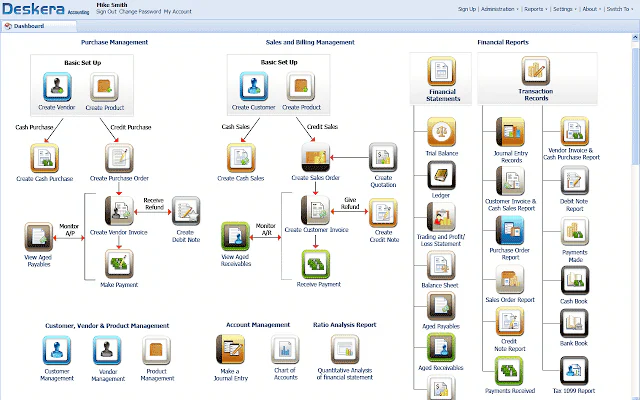This screenshot has width=640, height=400.
Task: Open View Aged Receivables icon
Action: click(x=235, y=236)
